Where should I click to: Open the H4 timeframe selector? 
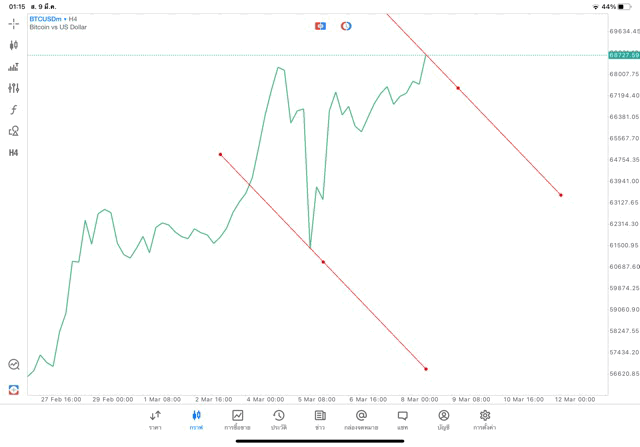pos(14,153)
